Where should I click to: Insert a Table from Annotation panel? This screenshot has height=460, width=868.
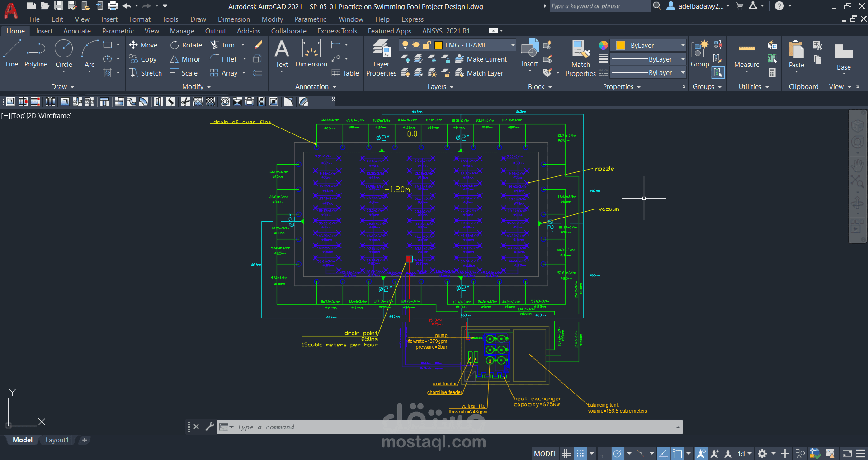pyautogui.click(x=345, y=73)
